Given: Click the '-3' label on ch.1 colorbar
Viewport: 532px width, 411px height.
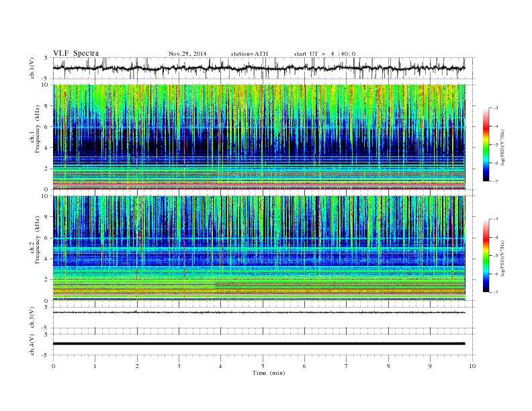Looking at the screenshot, I should (x=496, y=108).
